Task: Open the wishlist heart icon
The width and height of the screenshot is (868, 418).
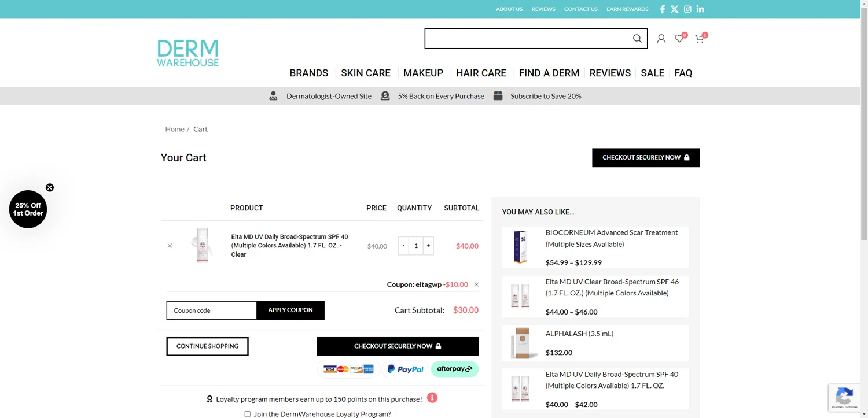Action: pyautogui.click(x=680, y=39)
